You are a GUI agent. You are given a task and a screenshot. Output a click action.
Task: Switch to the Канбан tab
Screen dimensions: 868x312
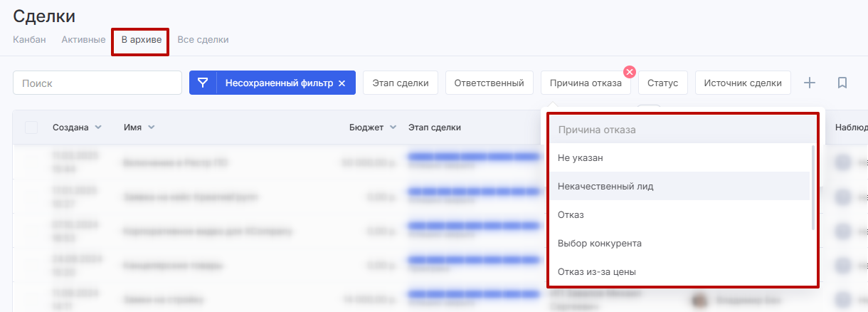[29, 40]
